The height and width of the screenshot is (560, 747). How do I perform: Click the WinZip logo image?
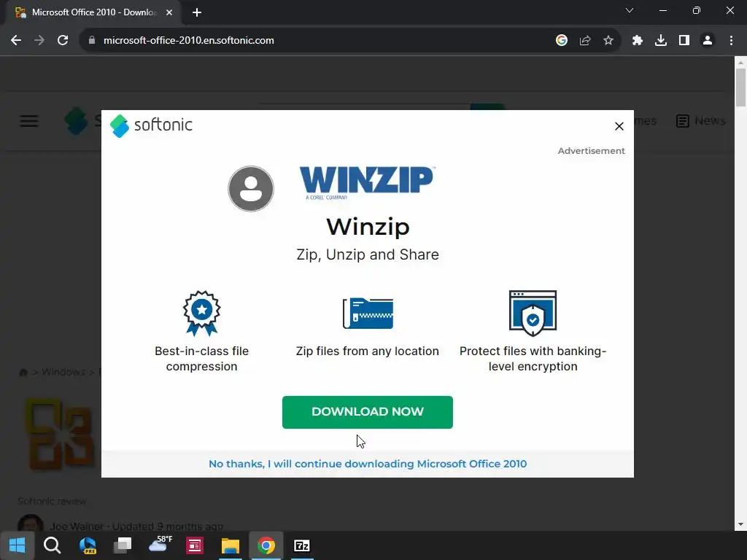367,183
